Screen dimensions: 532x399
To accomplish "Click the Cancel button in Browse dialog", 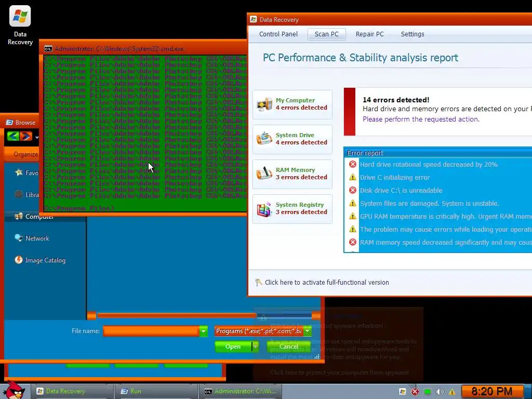I will (x=288, y=347).
